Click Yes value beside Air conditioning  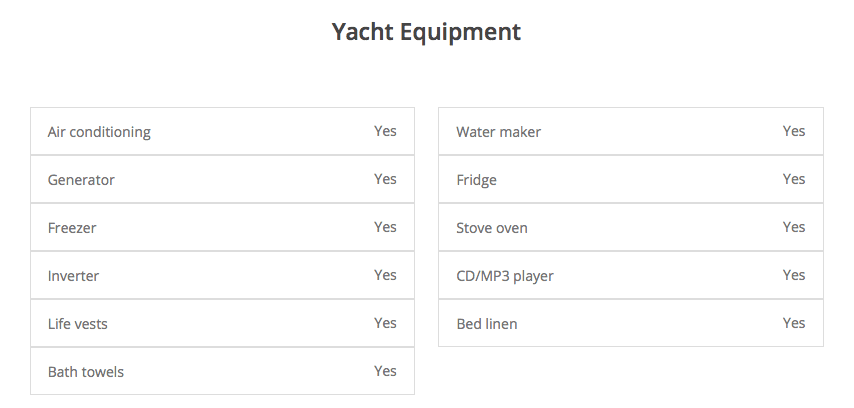[x=385, y=131]
